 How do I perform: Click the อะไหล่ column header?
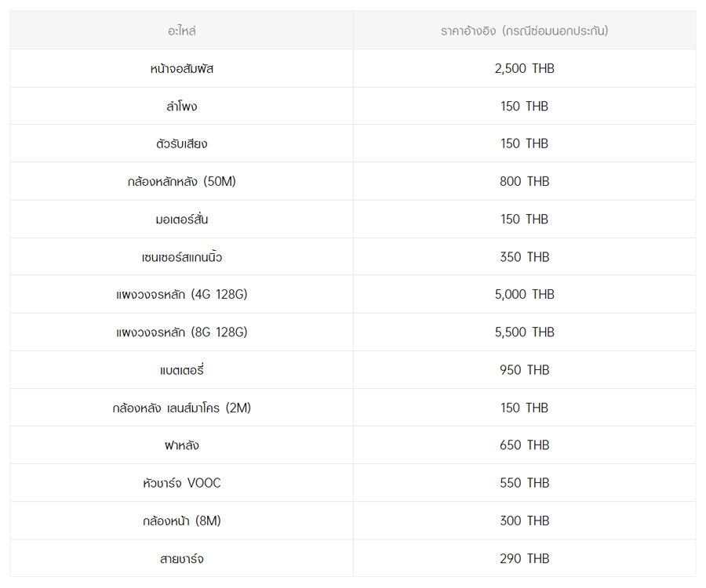(181, 31)
